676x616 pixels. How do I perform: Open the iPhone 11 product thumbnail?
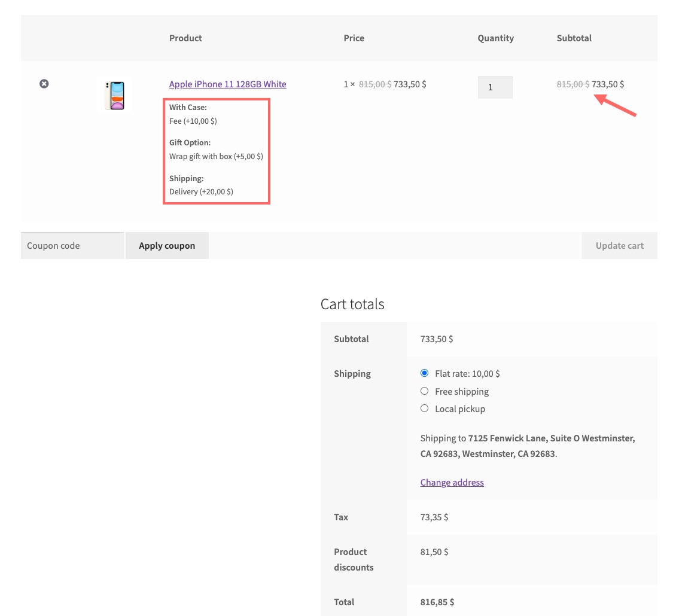(x=114, y=96)
